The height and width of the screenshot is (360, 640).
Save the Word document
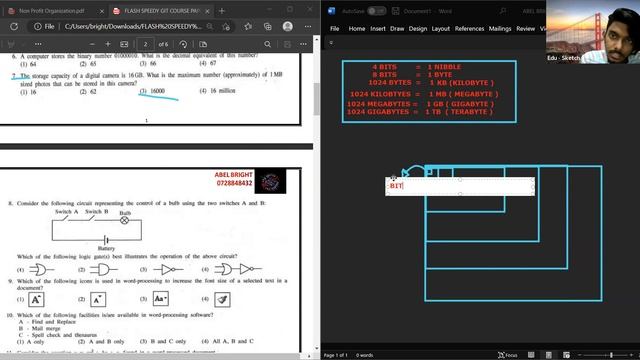tap(395, 11)
